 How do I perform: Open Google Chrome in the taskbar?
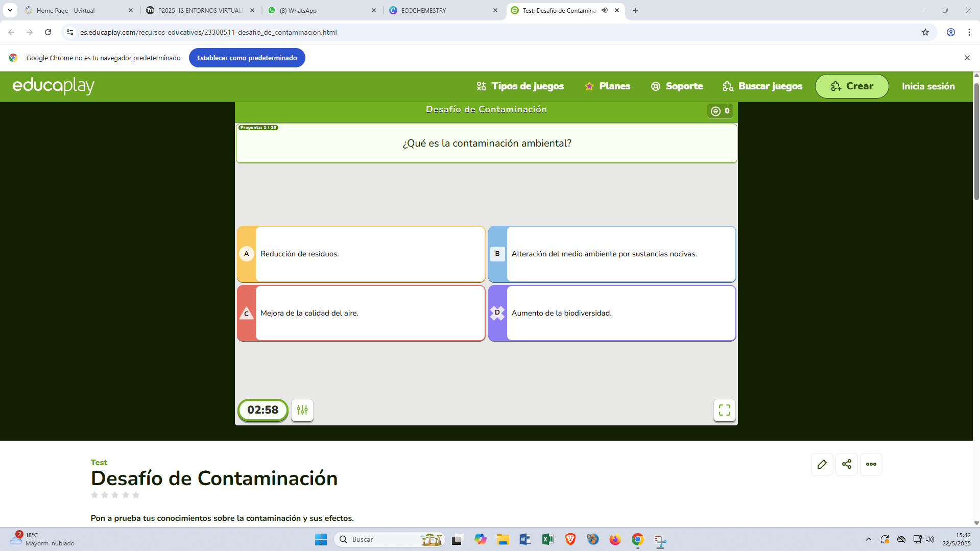pos(637,539)
